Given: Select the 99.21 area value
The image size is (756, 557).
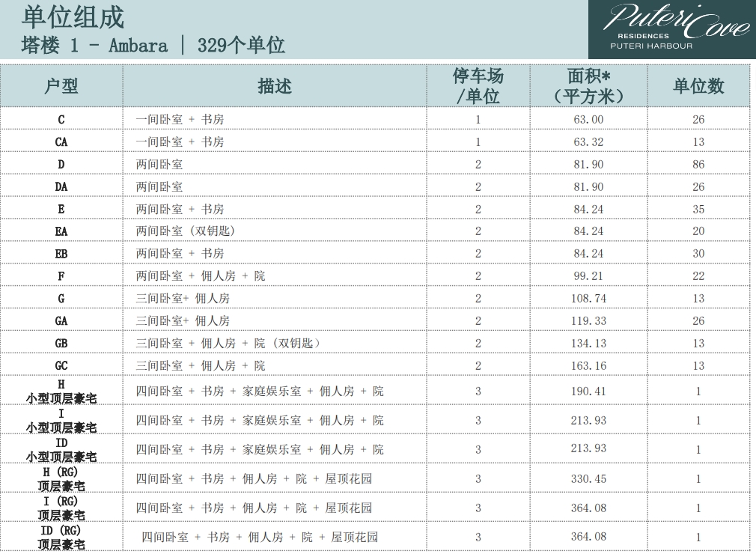Looking at the screenshot, I should [x=588, y=276].
